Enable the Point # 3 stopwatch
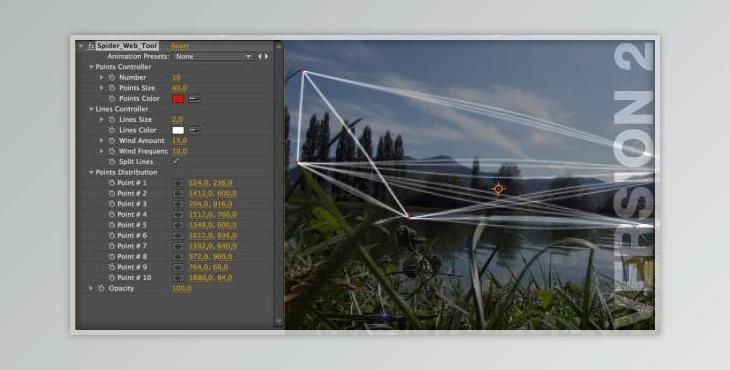Screen dimensions: 730x370 click(112, 204)
